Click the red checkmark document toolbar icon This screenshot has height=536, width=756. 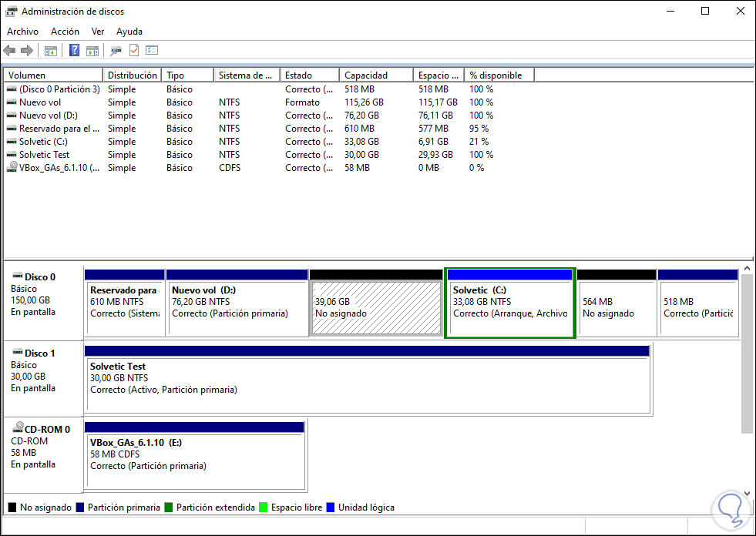tap(133, 51)
